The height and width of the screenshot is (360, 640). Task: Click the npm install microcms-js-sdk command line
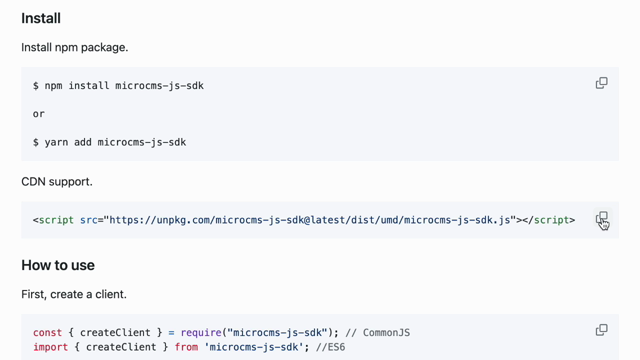(118, 86)
